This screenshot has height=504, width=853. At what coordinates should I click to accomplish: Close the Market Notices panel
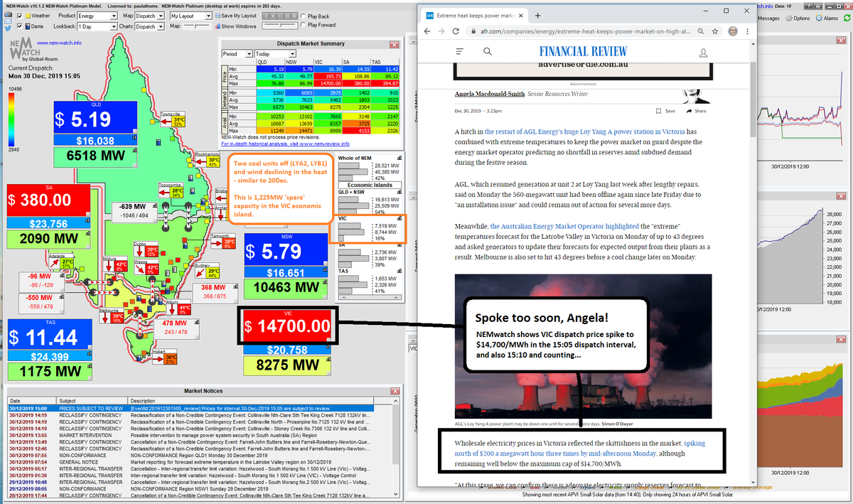click(x=395, y=390)
